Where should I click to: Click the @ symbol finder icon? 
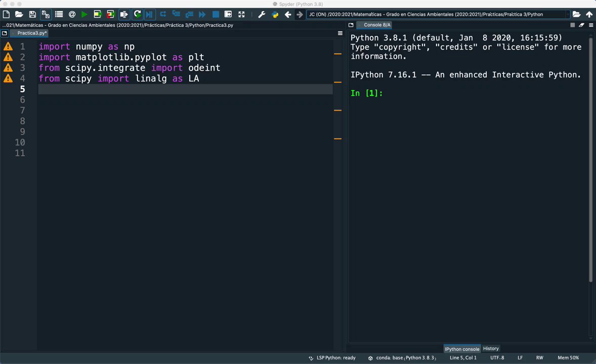(72, 15)
